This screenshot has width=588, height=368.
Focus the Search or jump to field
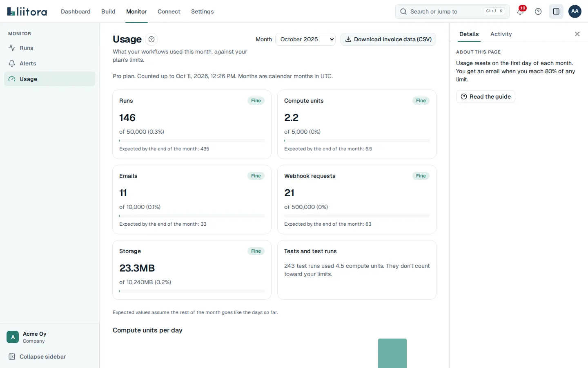pyautogui.click(x=452, y=11)
